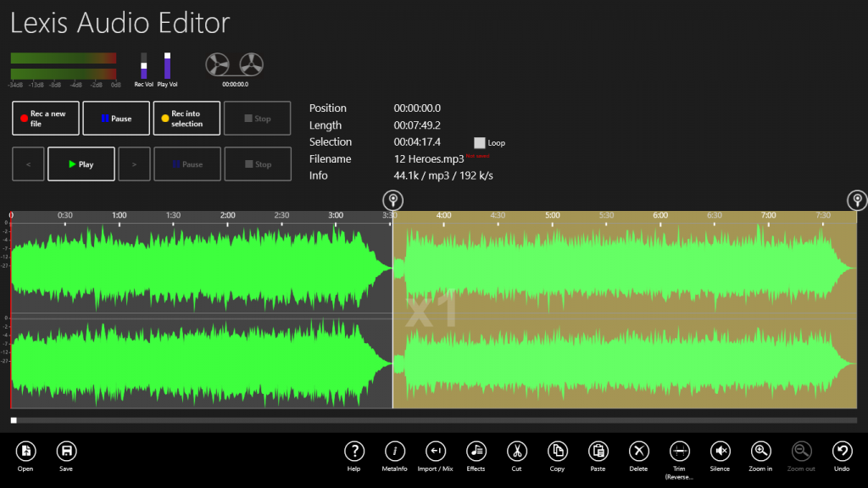The image size is (868, 488).
Task: Click the Paste icon
Action: 598,452
